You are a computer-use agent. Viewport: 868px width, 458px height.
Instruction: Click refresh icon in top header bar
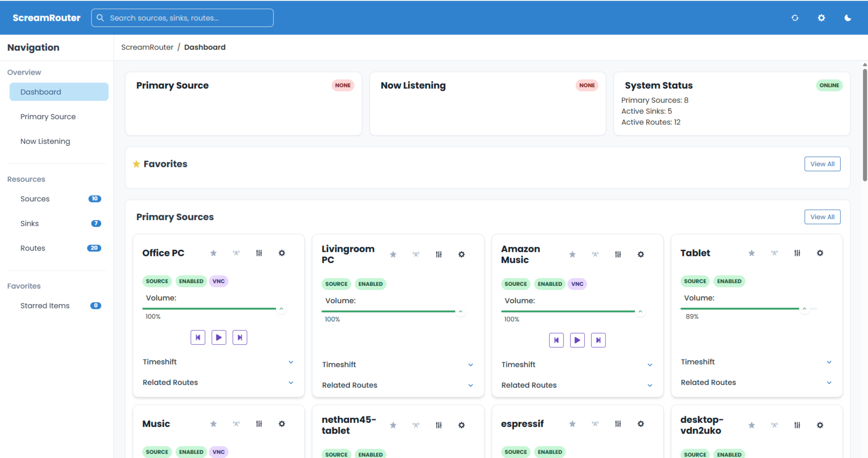coord(795,18)
